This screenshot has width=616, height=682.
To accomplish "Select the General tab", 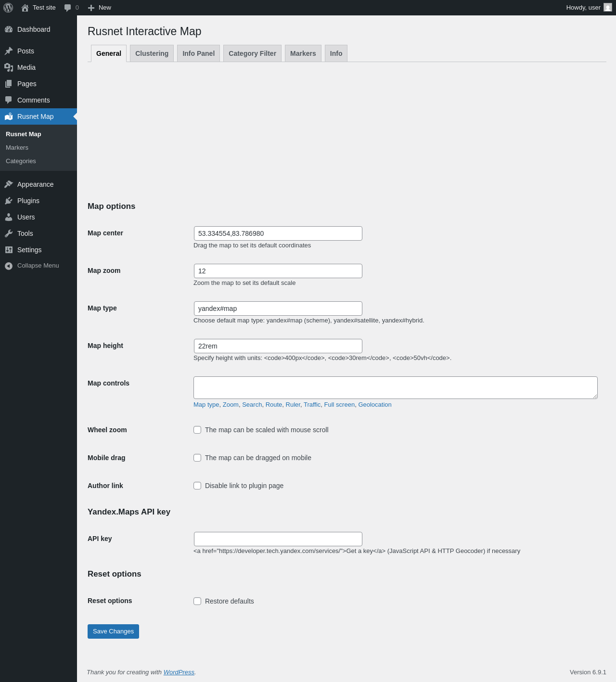I will click(109, 53).
